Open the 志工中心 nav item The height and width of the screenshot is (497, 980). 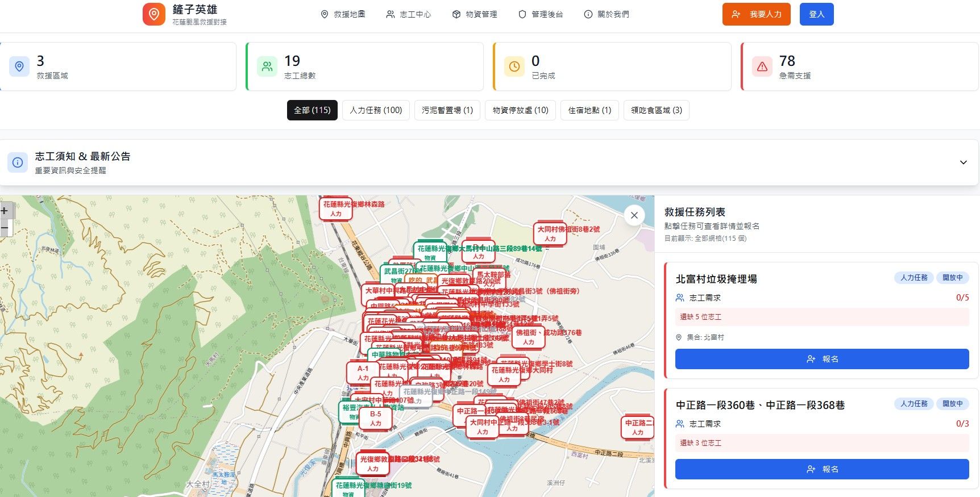coord(409,14)
